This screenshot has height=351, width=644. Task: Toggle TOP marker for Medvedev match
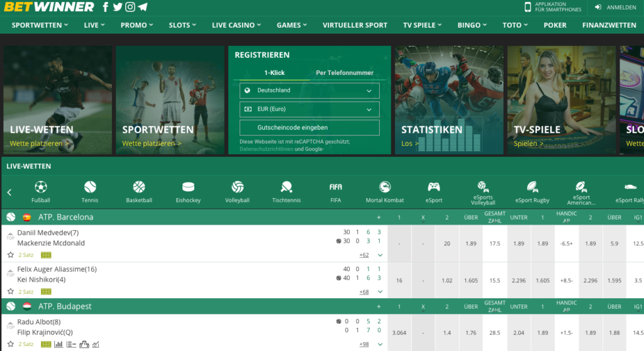pos(10,236)
